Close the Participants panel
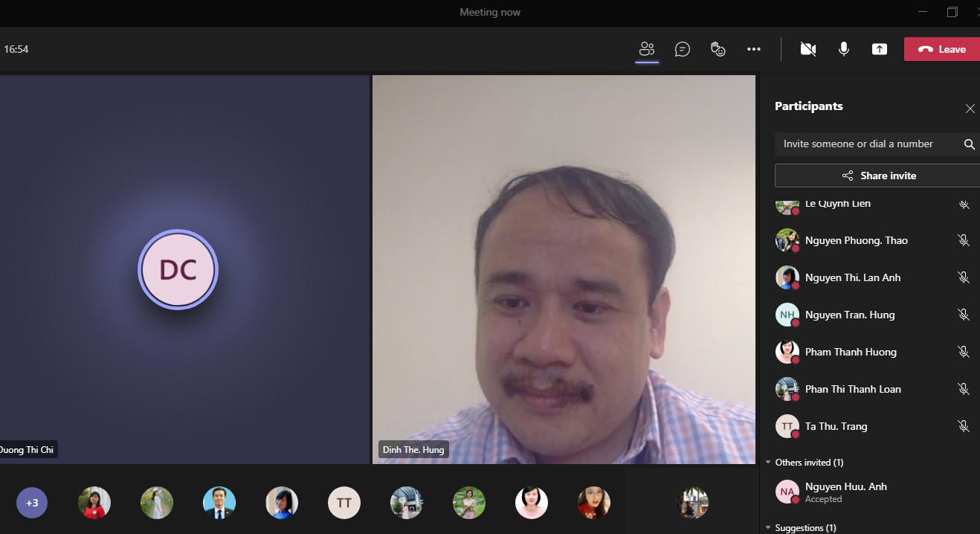Viewport: 980px width, 534px height. pyautogui.click(x=970, y=109)
